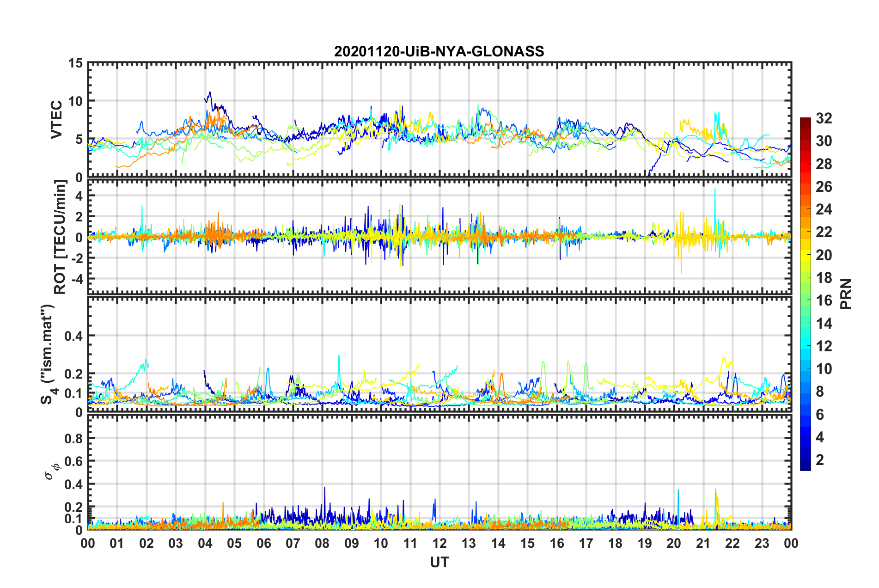Click the "ROT [TECU/min]" y-axis label
879x588 pixels.
point(60,237)
